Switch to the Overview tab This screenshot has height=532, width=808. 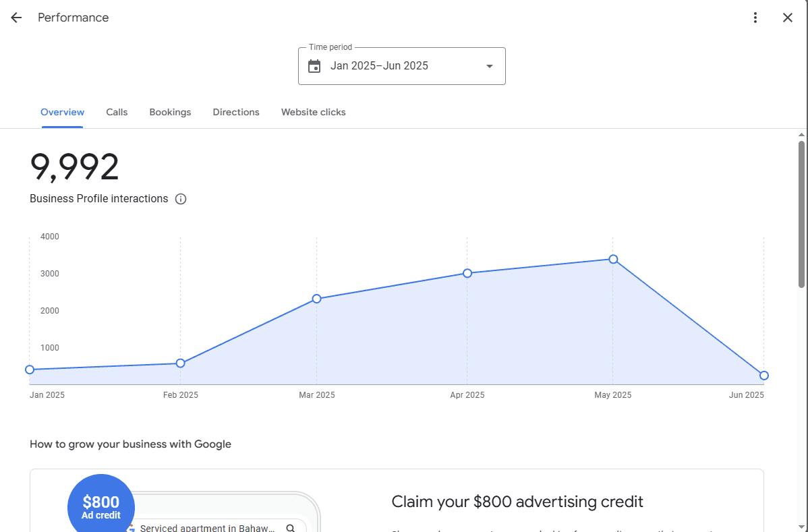[x=62, y=112]
